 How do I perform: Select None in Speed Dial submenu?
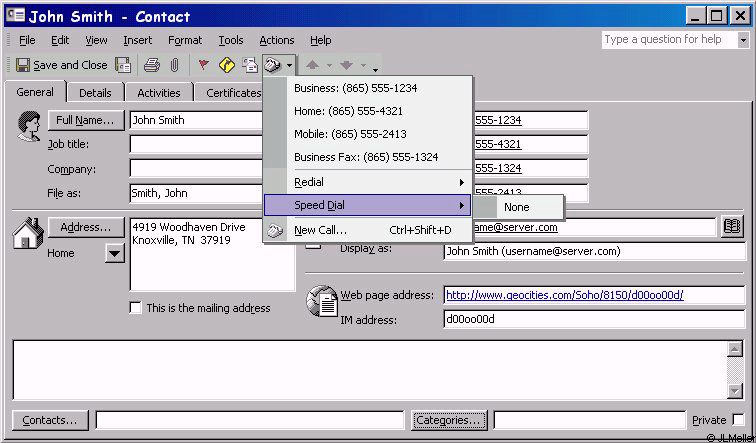pyautogui.click(x=518, y=207)
